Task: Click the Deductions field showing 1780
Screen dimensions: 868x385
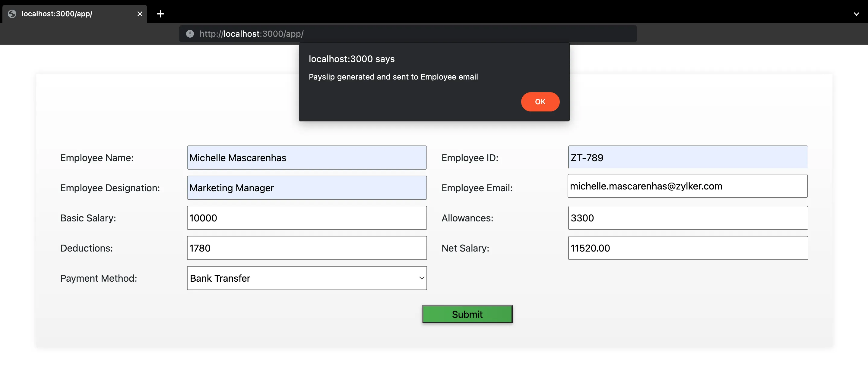Action: (x=307, y=248)
